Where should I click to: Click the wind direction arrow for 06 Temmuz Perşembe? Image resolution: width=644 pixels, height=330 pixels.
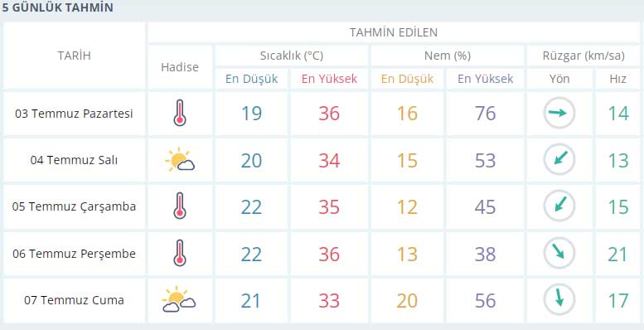pos(559,254)
